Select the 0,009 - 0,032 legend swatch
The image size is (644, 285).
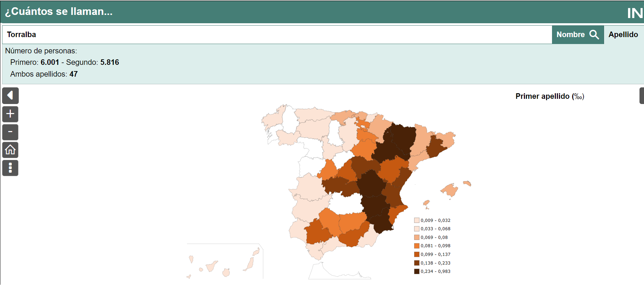[417, 220]
